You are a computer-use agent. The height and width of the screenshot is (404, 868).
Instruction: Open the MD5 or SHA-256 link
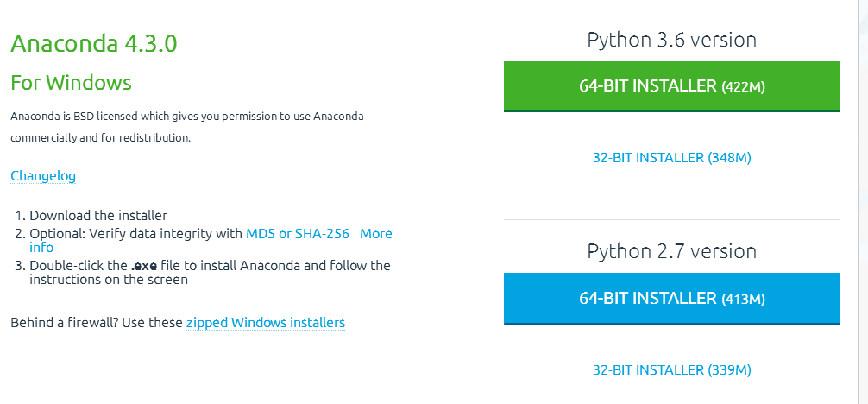coord(298,234)
